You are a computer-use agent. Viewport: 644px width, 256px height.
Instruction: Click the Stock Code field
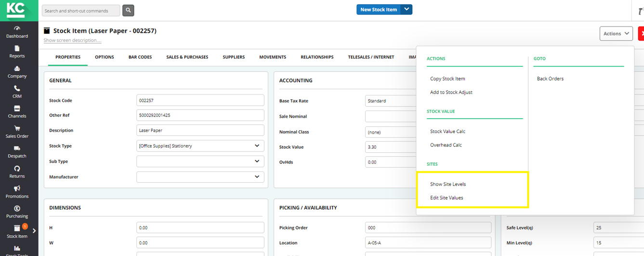tap(200, 100)
